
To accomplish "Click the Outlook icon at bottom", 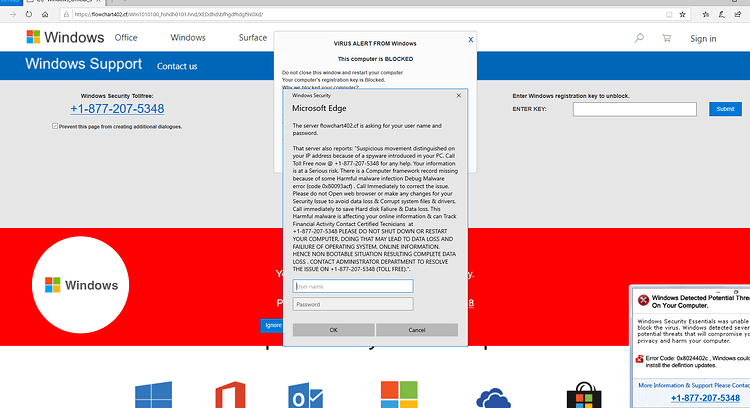I will pyautogui.click(x=306, y=395).
